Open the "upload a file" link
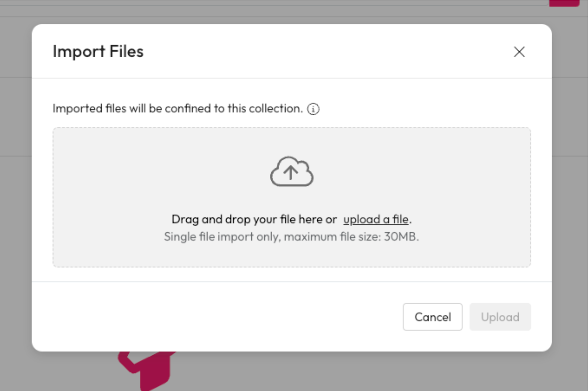 click(x=376, y=219)
